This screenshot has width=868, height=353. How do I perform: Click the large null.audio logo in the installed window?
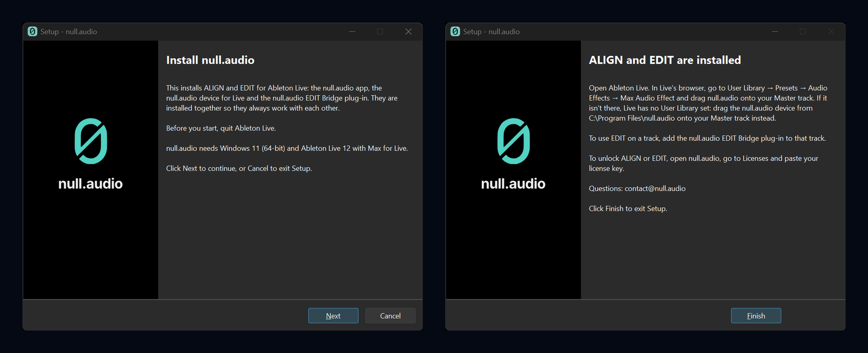coord(514,141)
